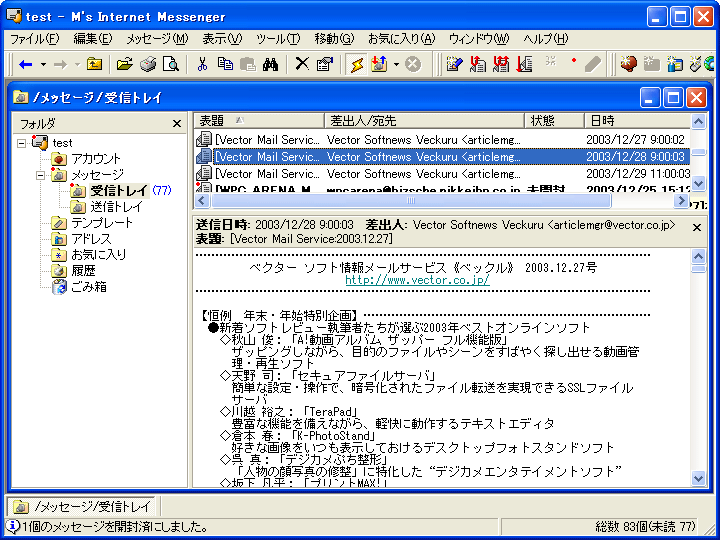Click the new address folder icon

coord(675,65)
